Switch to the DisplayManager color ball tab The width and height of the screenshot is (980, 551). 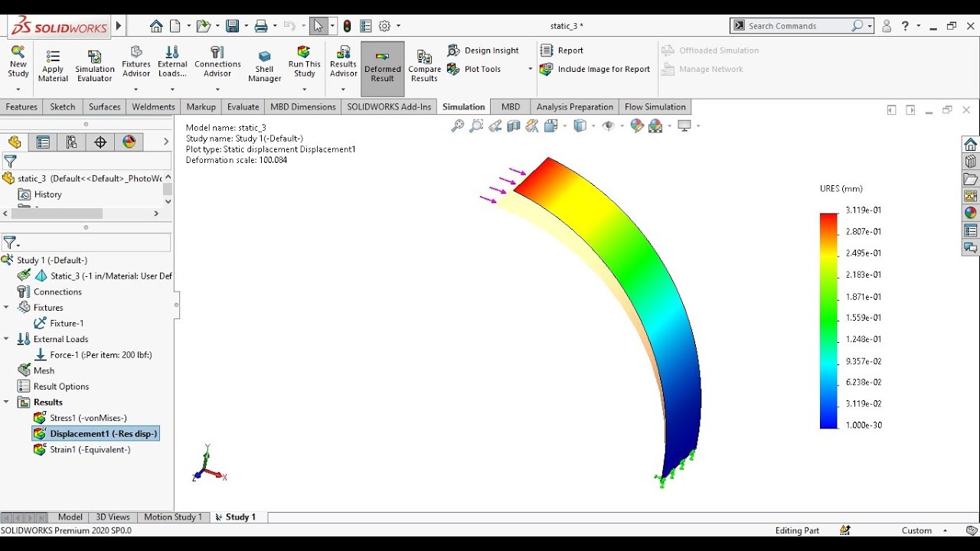click(129, 142)
